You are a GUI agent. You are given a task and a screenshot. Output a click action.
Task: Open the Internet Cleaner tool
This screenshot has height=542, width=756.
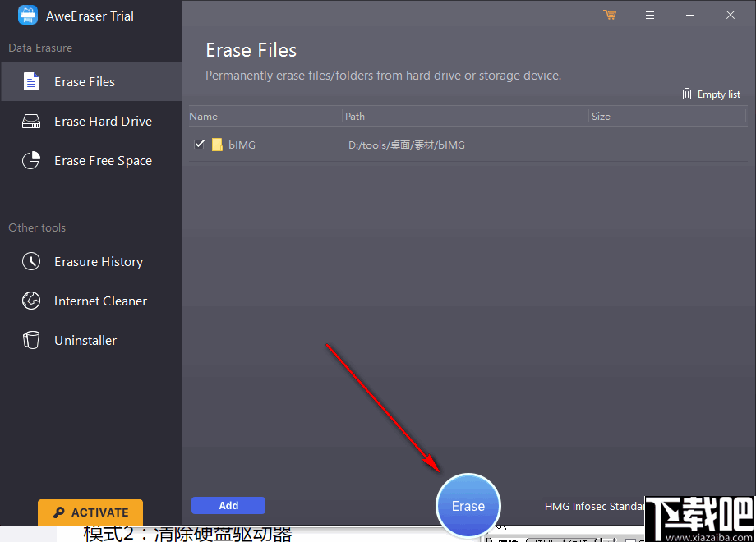(91, 301)
